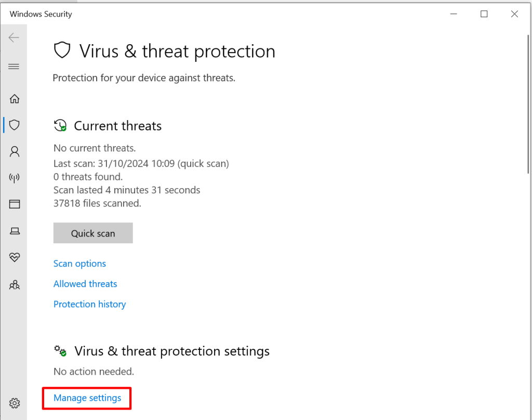Go to the Home sidebar icon
The width and height of the screenshot is (532, 420).
click(x=15, y=99)
